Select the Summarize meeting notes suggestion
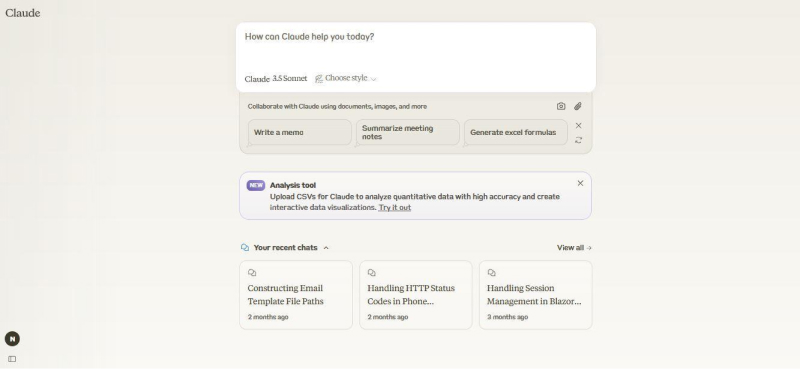Screen dimensions: 800x369 pyautogui.click(x=408, y=132)
